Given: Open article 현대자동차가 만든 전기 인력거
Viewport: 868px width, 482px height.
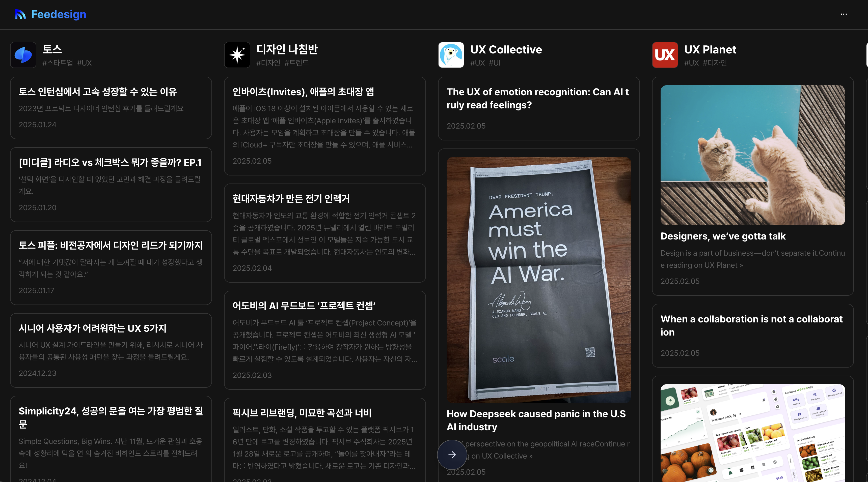Looking at the screenshot, I should pyautogui.click(x=291, y=199).
